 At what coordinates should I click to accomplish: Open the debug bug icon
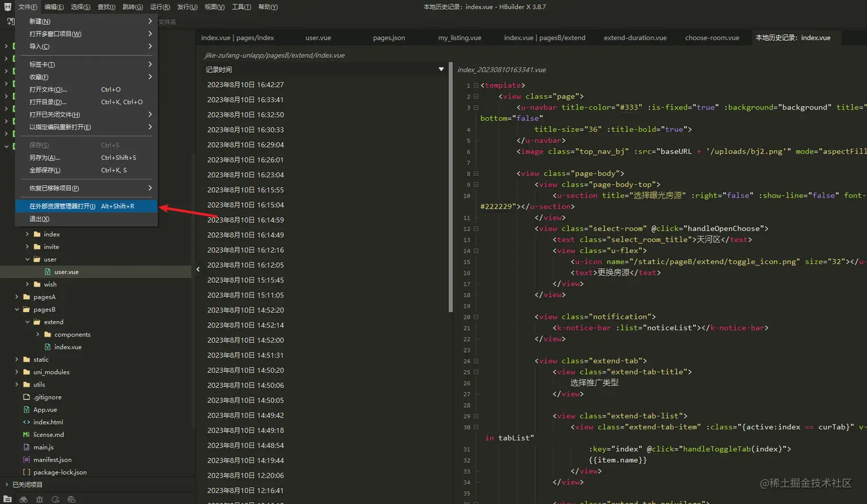[x=40, y=499]
